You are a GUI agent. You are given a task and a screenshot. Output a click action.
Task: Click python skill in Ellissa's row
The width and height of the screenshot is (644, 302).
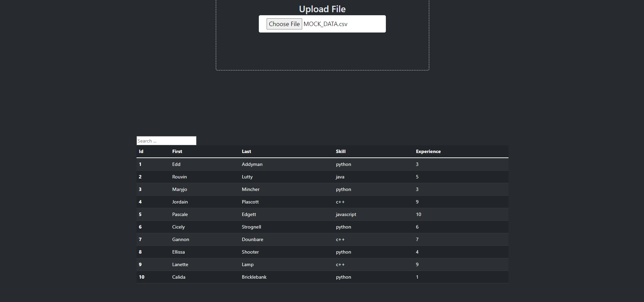(x=344, y=252)
